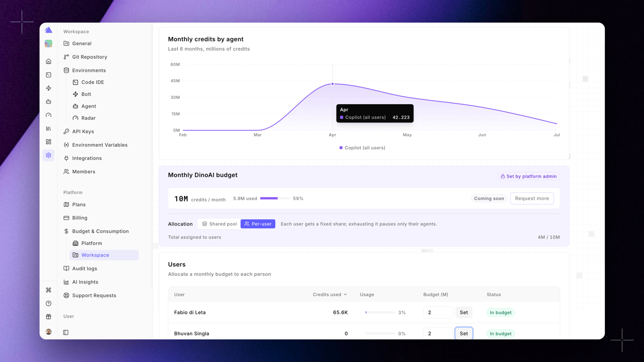Open the library books rail icon
Screen dimensions: 644x362
[x=49, y=129]
